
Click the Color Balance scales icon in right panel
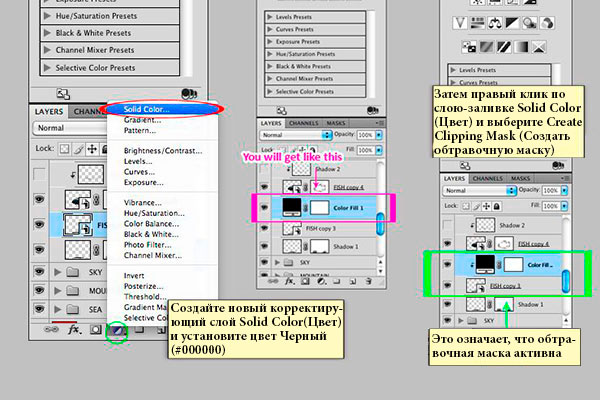coord(495,23)
